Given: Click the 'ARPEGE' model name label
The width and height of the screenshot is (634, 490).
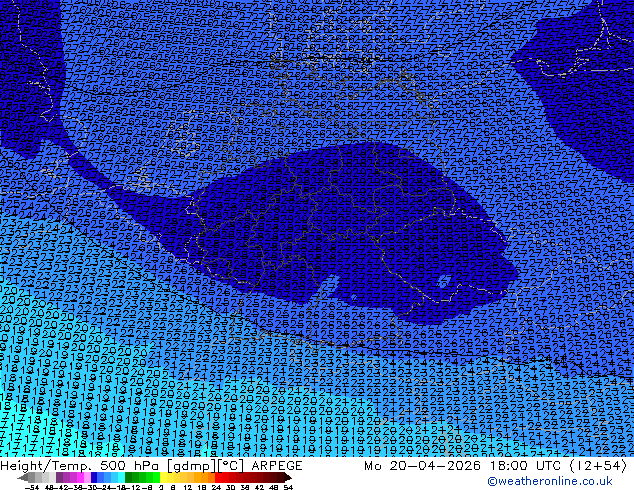Looking at the screenshot, I should click(x=277, y=466).
